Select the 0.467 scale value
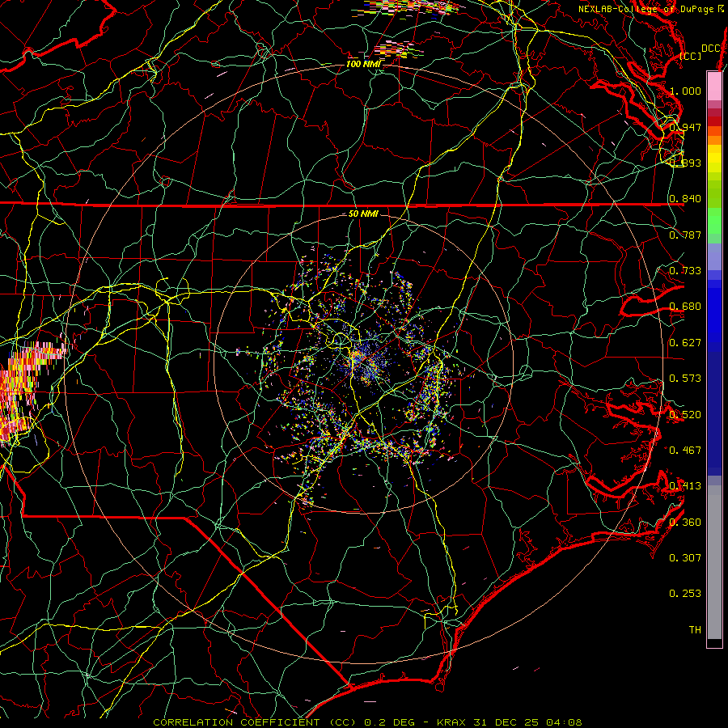Viewport: 728px width, 728px height. (685, 451)
